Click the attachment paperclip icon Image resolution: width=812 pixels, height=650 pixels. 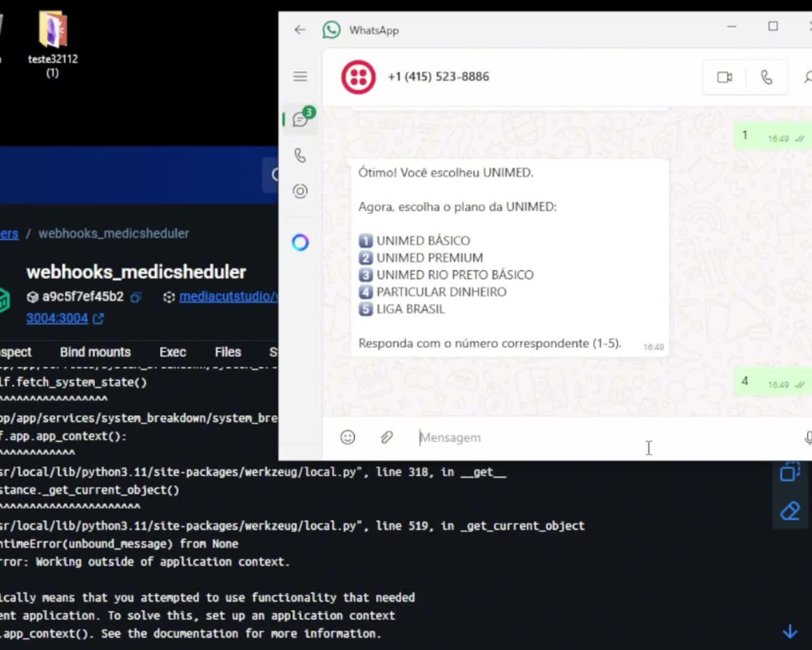387,437
